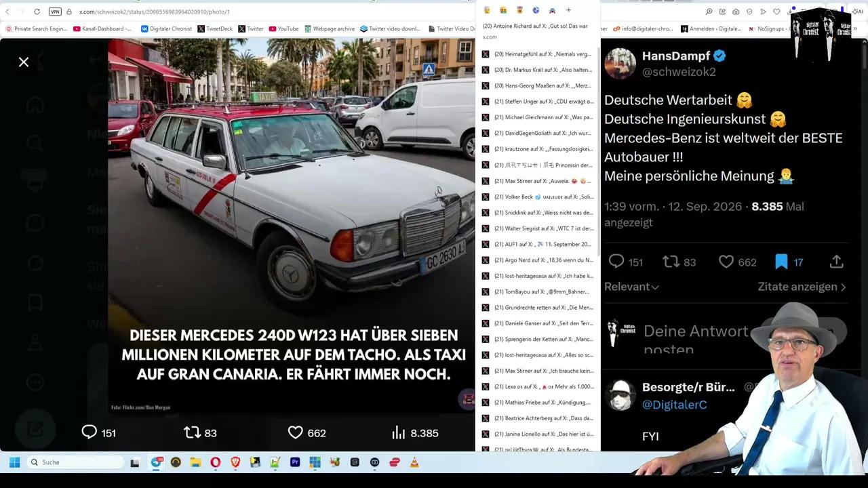The height and width of the screenshot is (488, 868).
Task: Select the Beatrice Achterberg tab
Action: coord(537,418)
